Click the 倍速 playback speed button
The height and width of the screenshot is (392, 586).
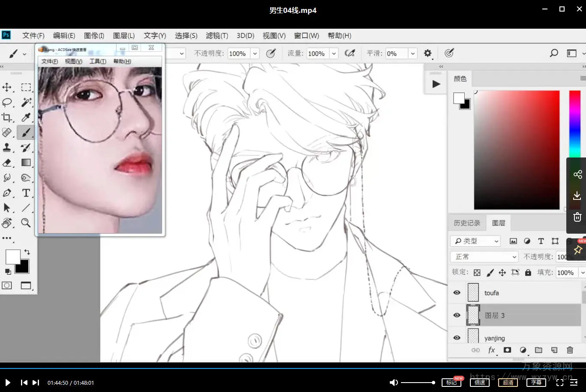480,382
